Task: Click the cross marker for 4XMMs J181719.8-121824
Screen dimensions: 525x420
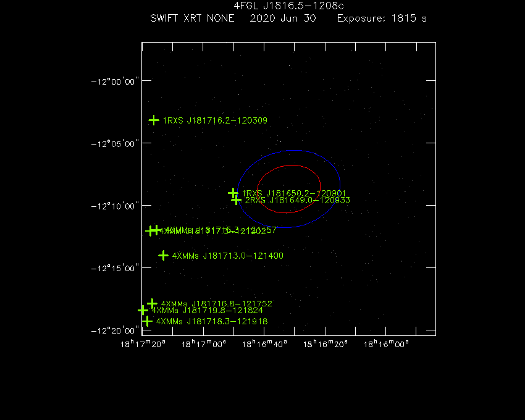Action: pyautogui.click(x=143, y=310)
